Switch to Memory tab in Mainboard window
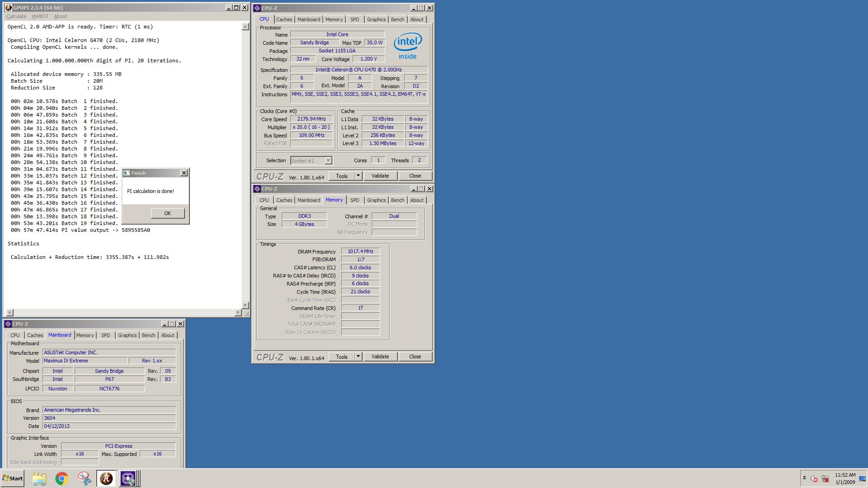 85,335
